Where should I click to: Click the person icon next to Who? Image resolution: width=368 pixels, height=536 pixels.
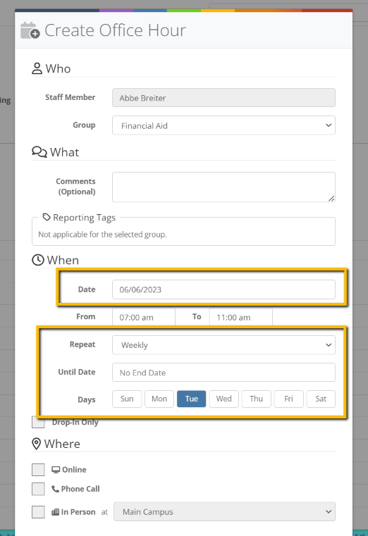pos(37,68)
